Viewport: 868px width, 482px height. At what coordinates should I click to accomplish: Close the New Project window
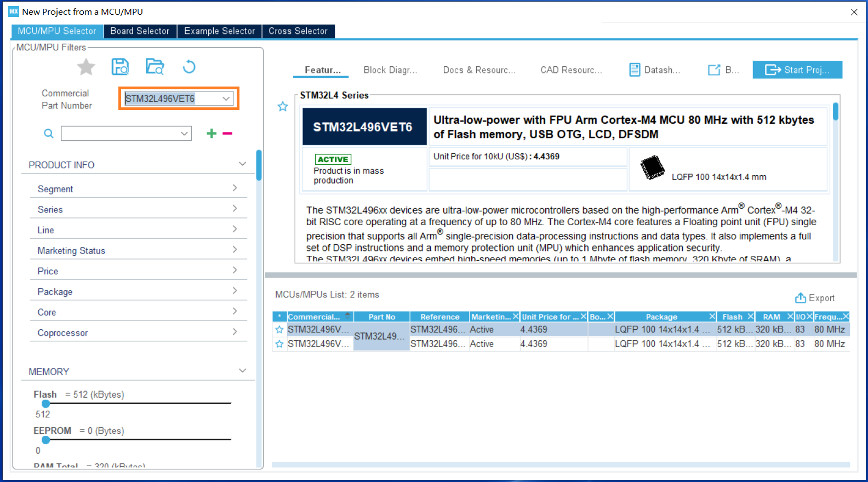(x=854, y=12)
